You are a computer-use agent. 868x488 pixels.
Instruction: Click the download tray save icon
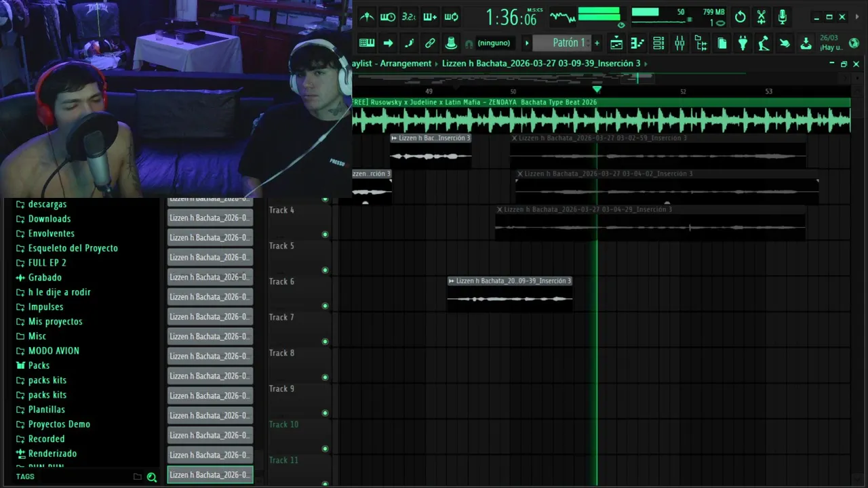point(806,43)
